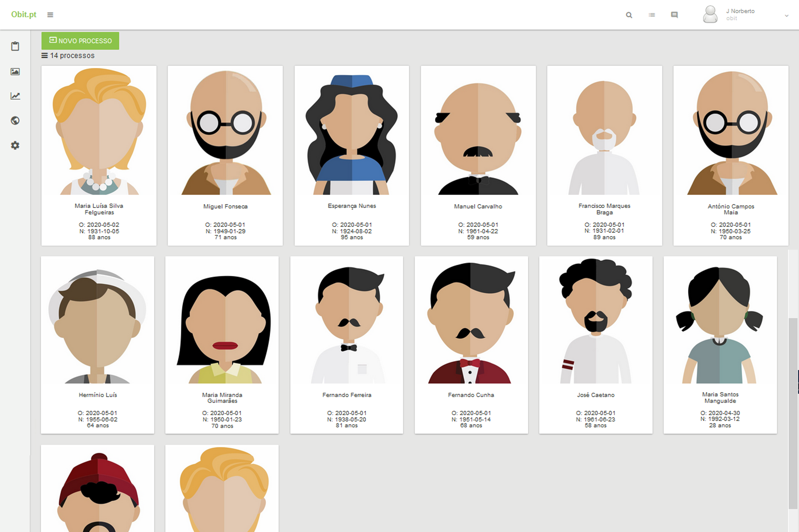Open Maria Miranda Guimarães portrait

[224, 329]
